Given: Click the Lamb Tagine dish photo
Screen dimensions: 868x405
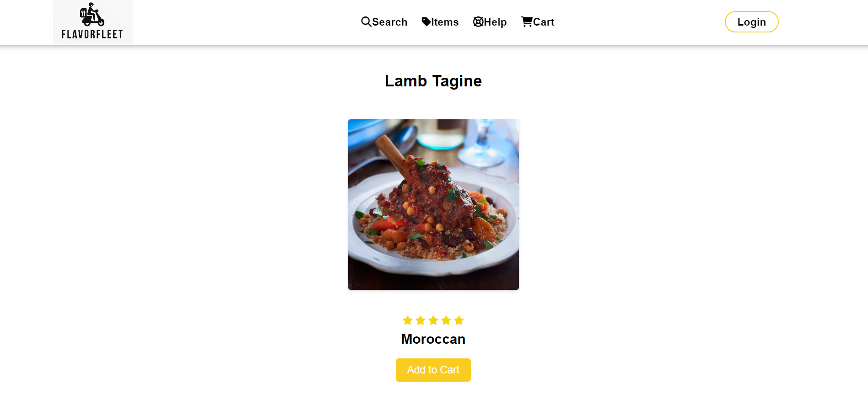Looking at the screenshot, I should 433,204.
